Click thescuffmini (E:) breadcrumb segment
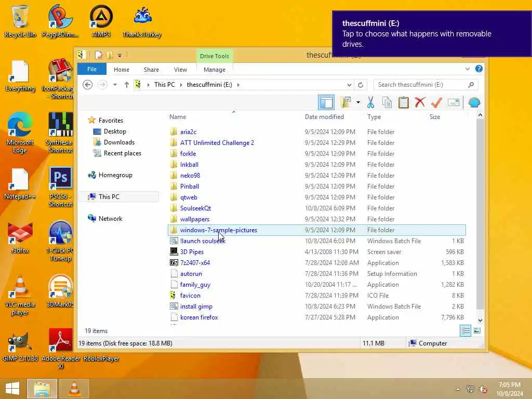This screenshot has width=532, height=399. click(x=209, y=85)
